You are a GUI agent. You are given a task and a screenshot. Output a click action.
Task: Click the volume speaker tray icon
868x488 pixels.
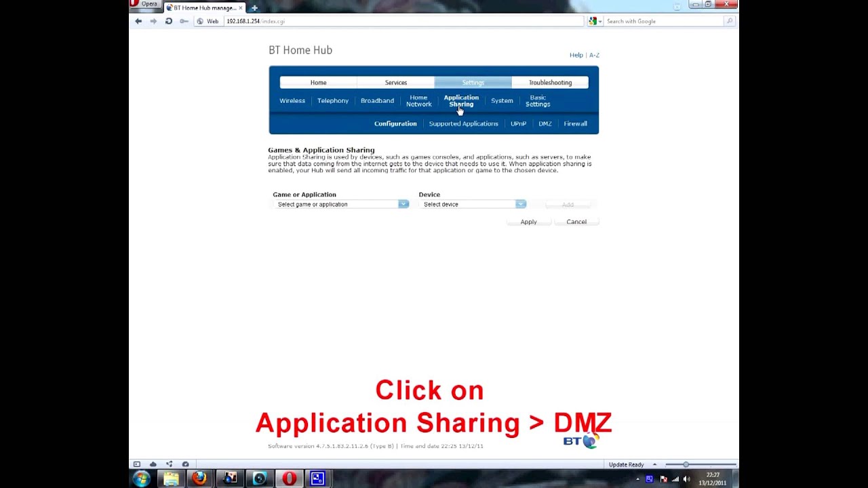[686, 479]
